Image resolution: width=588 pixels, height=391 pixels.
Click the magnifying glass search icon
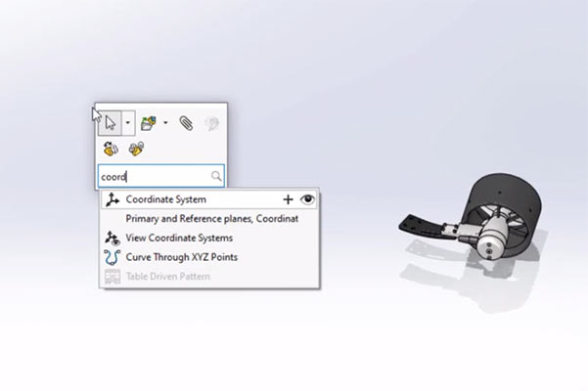point(216,177)
